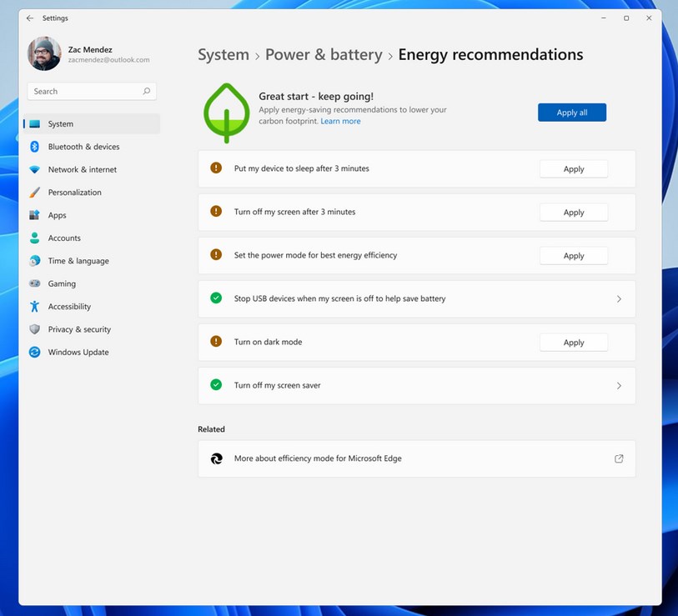Expand Stop USB devices row chevron
Viewport: 678px width, 616px height.
click(619, 298)
